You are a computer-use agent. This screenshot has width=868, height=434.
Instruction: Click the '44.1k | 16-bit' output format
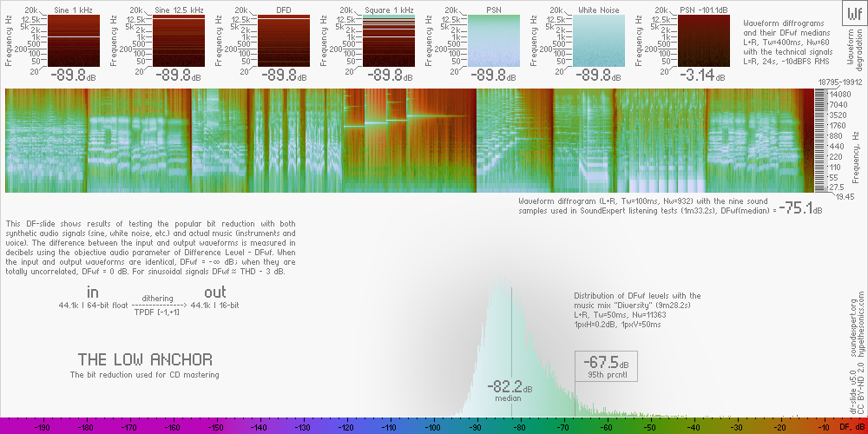[214, 305]
